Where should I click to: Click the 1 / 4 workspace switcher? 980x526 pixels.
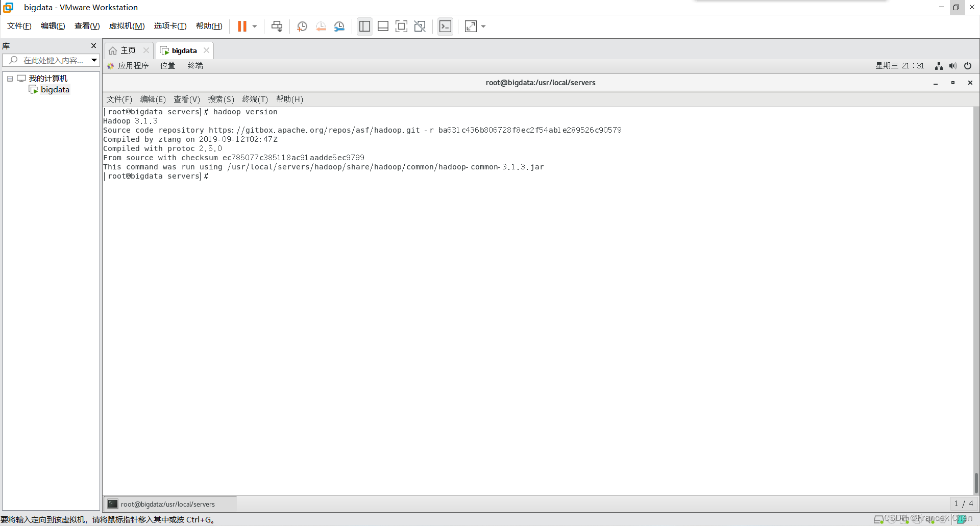click(963, 504)
